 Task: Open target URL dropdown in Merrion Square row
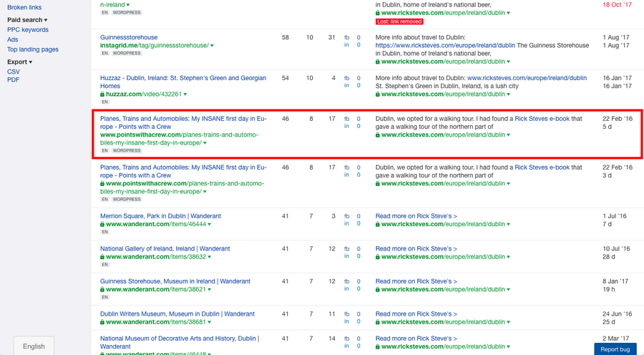pyautogui.click(x=509, y=224)
